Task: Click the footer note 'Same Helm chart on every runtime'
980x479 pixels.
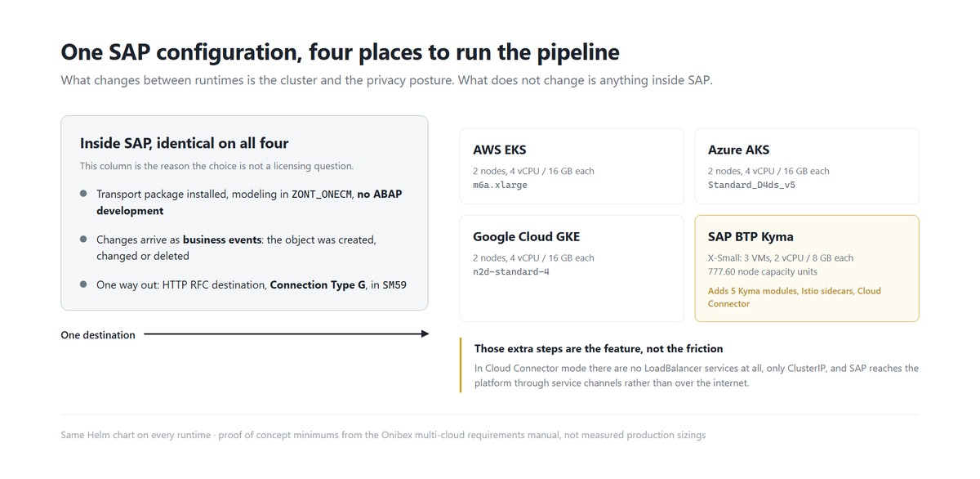Action: click(x=383, y=435)
